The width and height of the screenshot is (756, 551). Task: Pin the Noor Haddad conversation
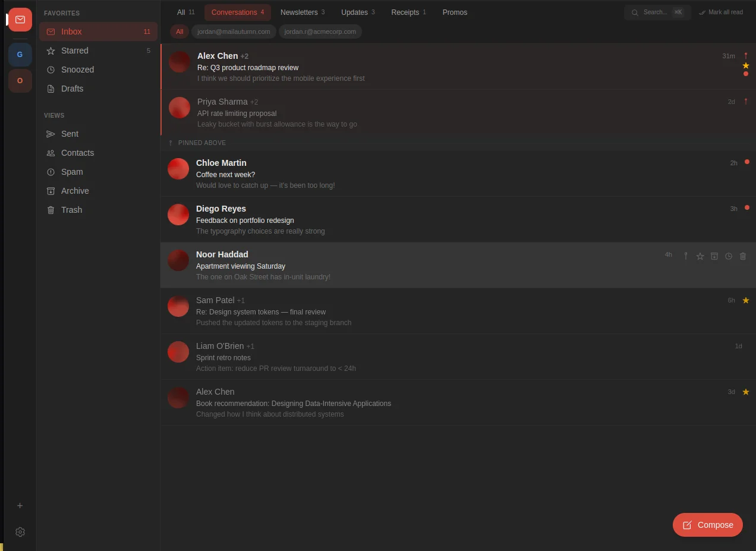686,256
